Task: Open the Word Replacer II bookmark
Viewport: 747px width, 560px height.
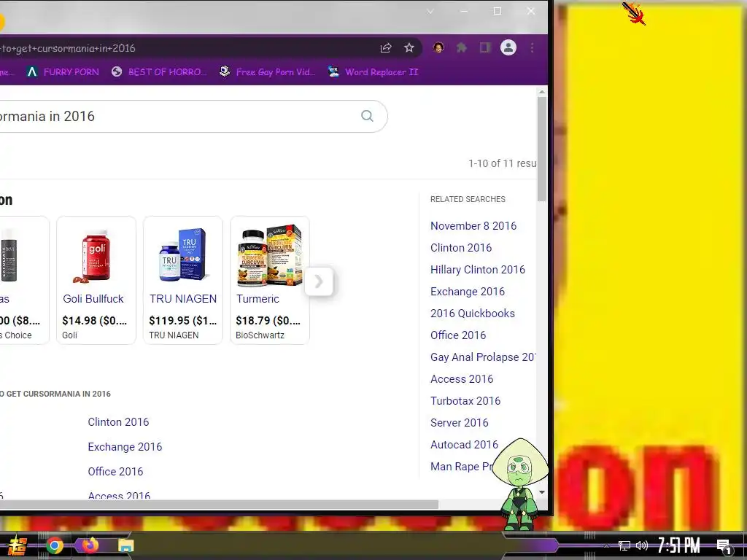Action: (x=373, y=72)
